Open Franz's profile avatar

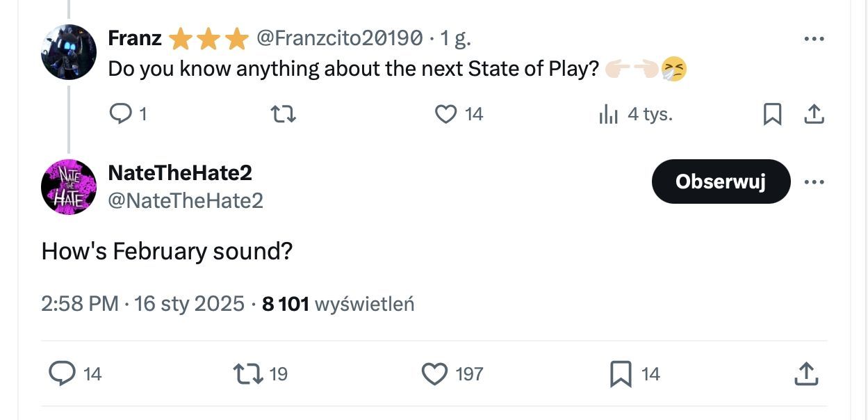69,52
